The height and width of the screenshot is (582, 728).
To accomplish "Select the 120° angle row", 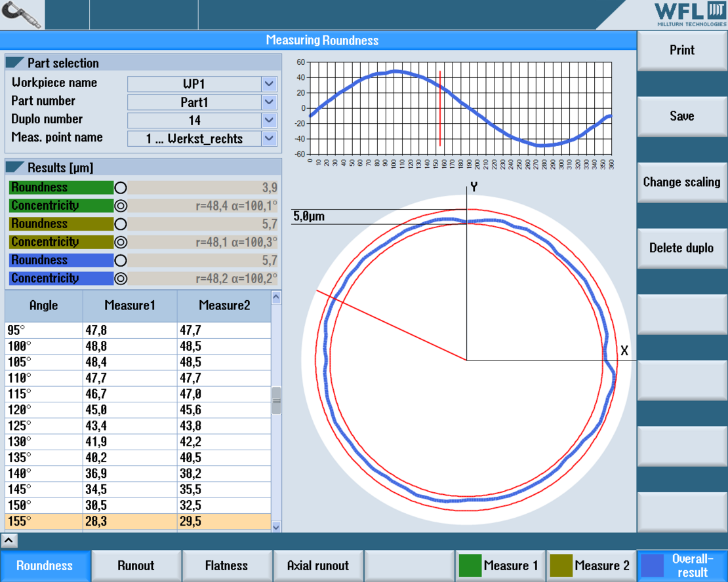I will (x=138, y=410).
